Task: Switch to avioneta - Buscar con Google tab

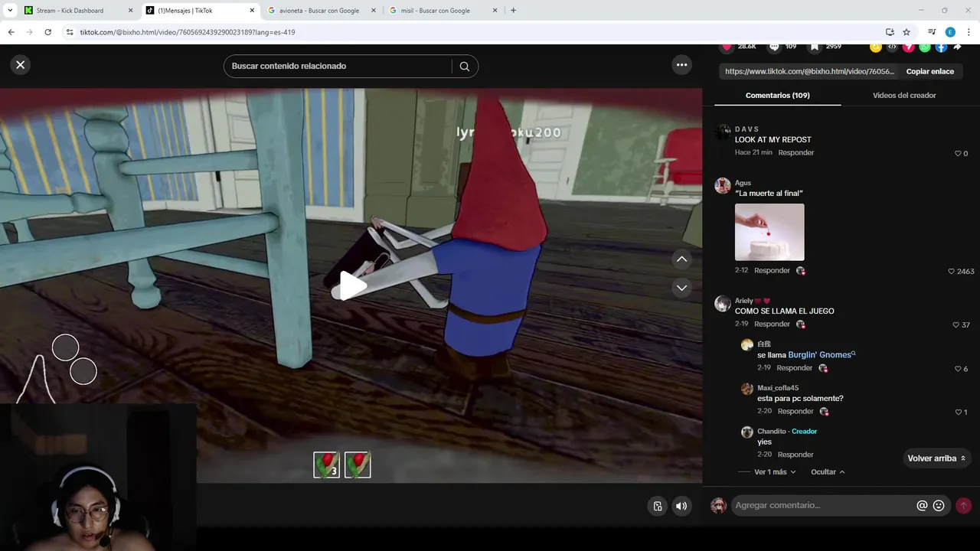Action: (319, 11)
